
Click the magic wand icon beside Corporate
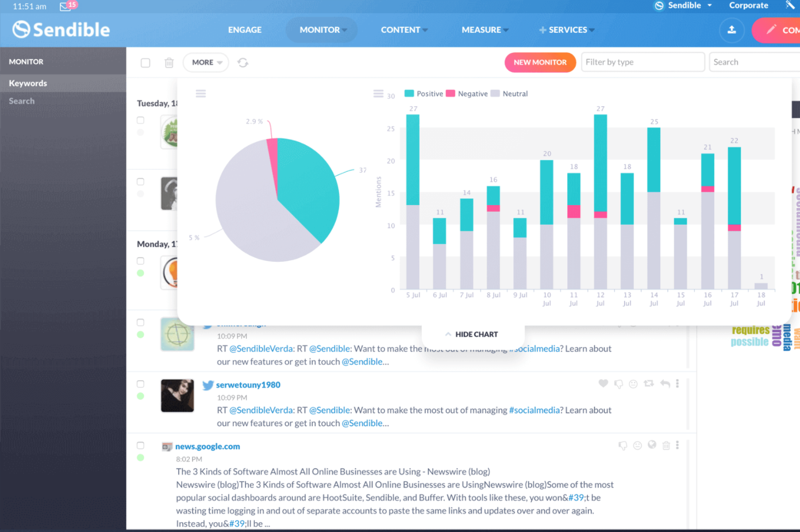(790, 5)
